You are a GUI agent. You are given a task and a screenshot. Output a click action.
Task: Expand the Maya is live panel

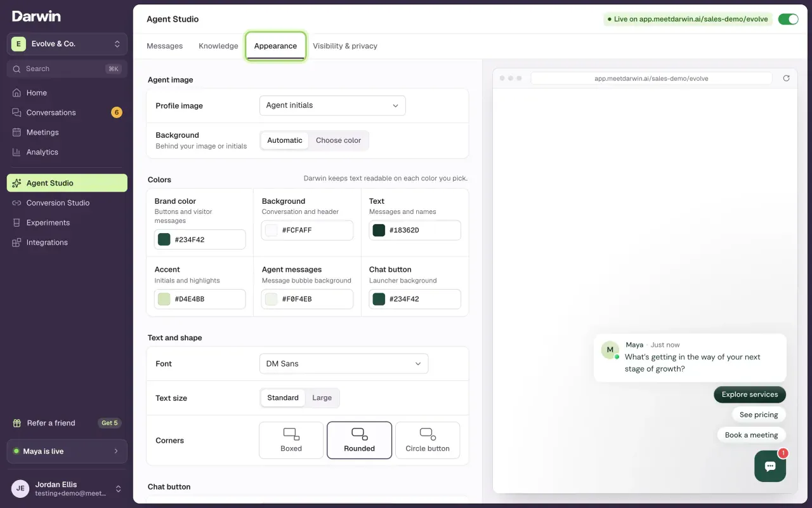point(67,451)
